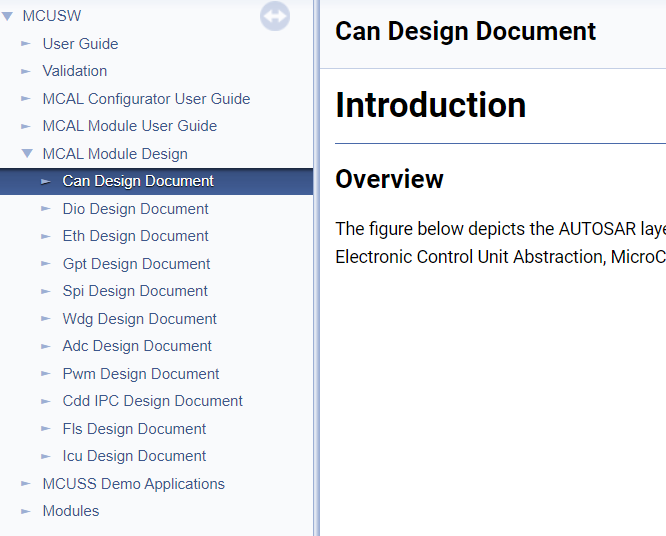Open Pwm Design Document
Image resolution: width=666 pixels, height=536 pixels.
pyautogui.click(x=141, y=374)
